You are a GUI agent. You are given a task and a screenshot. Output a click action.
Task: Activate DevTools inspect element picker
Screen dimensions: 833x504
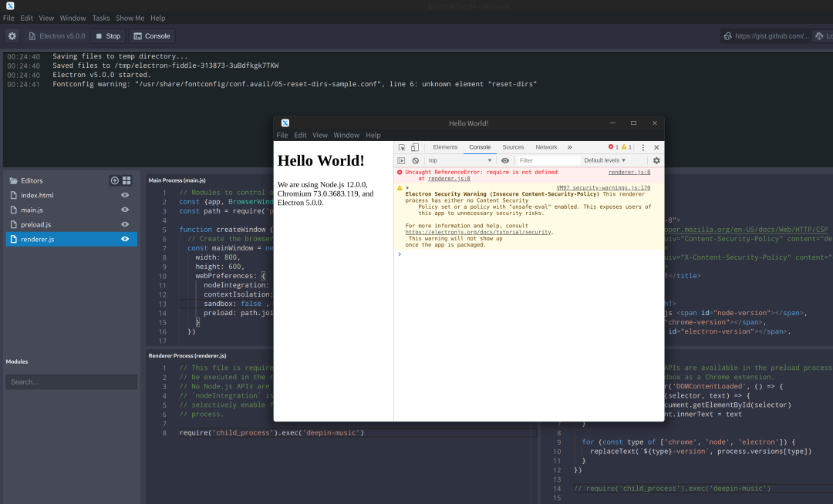[x=402, y=147]
